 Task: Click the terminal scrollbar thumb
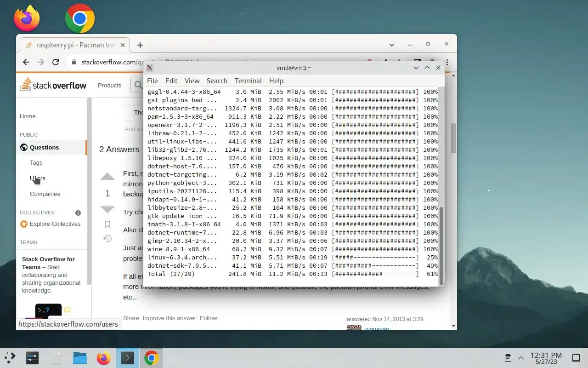pyautogui.click(x=441, y=246)
